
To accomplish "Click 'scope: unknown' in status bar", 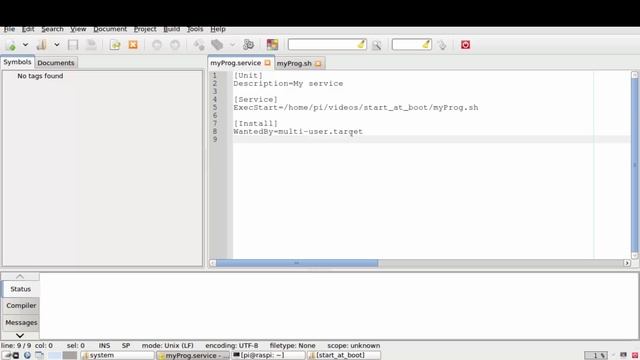I will coord(353,345).
